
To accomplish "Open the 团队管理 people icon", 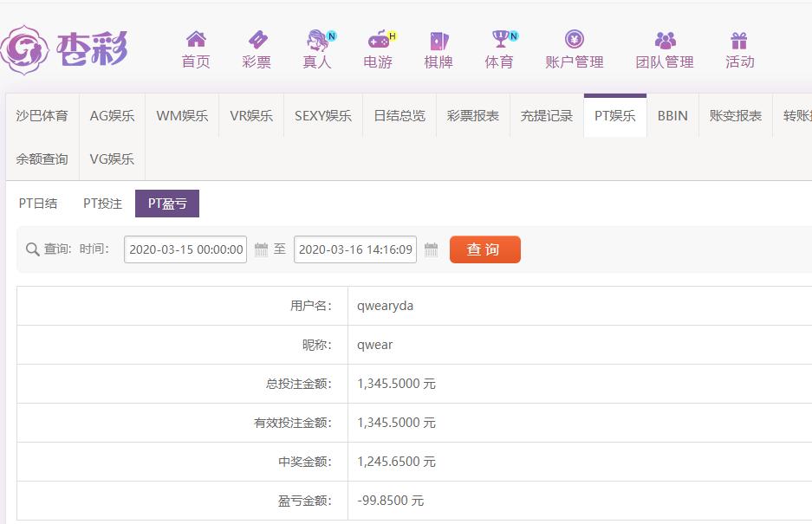I will click(x=665, y=40).
